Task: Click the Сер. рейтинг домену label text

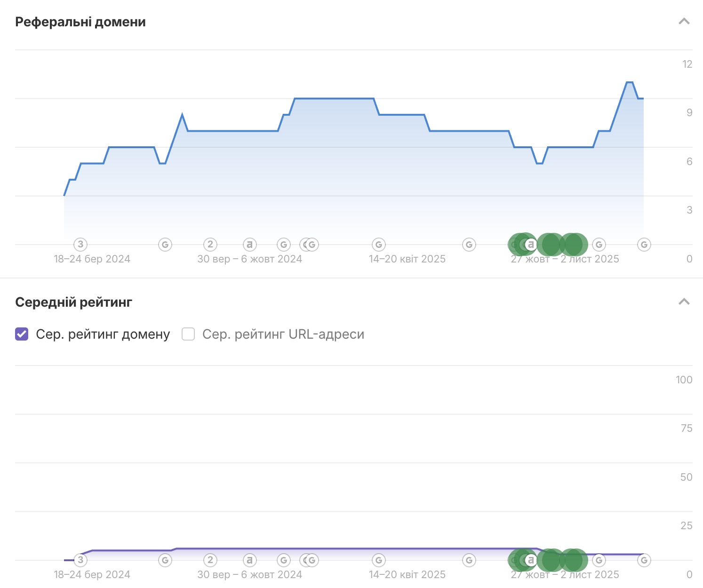Action: pyautogui.click(x=103, y=334)
